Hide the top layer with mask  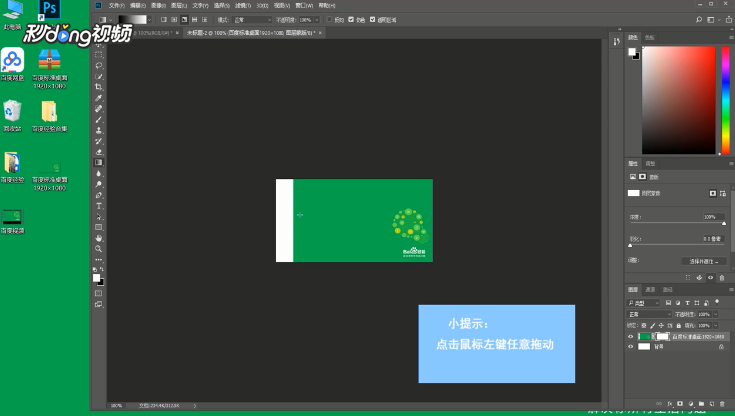pos(630,336)
